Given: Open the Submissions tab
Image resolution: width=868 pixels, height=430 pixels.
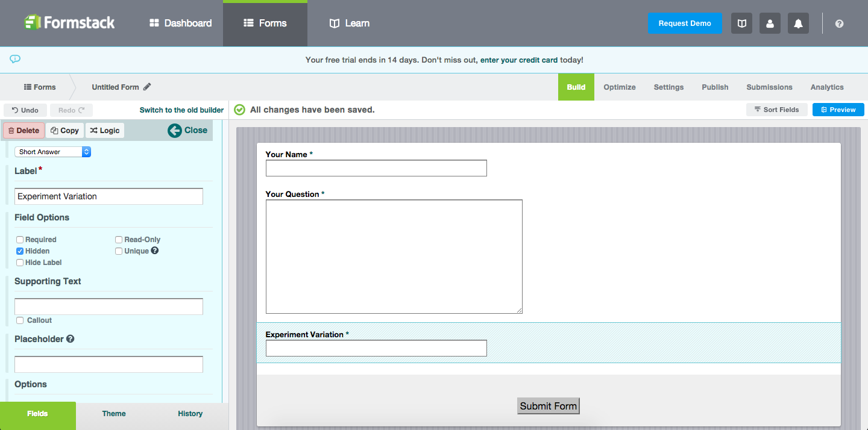Looking at the screenshot, I should (769, 87).
